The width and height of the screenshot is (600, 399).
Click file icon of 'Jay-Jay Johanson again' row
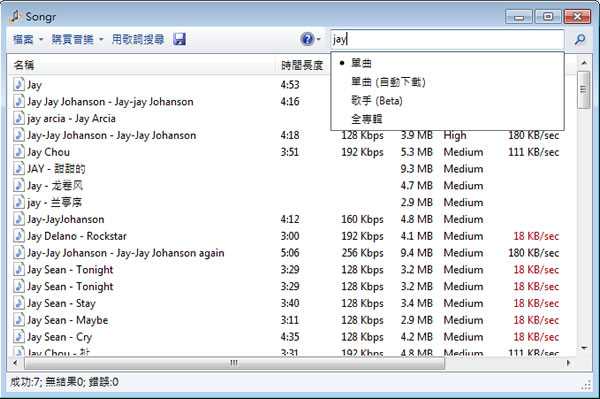coord(18,253)
